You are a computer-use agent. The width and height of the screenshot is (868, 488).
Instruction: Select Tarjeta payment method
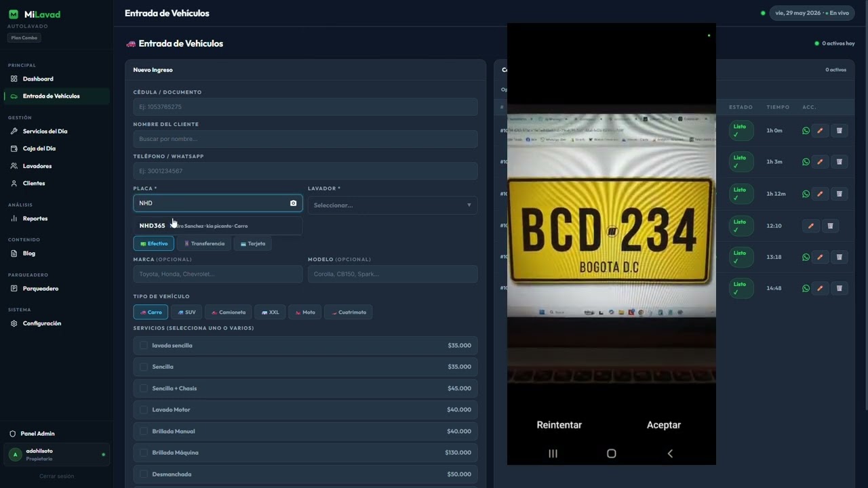253,243
